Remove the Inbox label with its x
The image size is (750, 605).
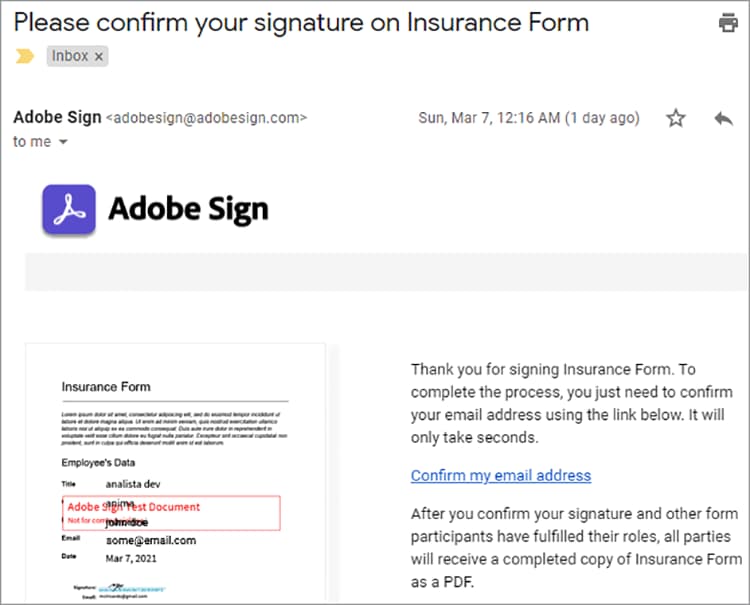point(99,57)
